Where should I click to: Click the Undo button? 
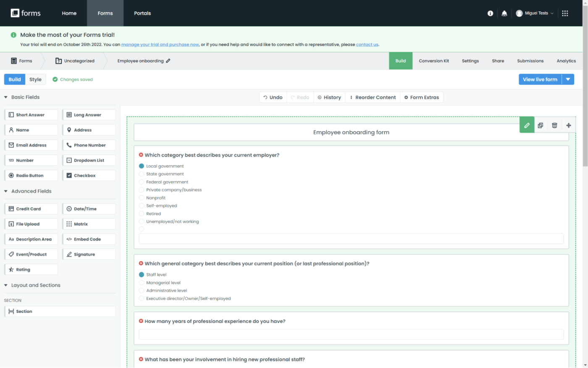273,98
